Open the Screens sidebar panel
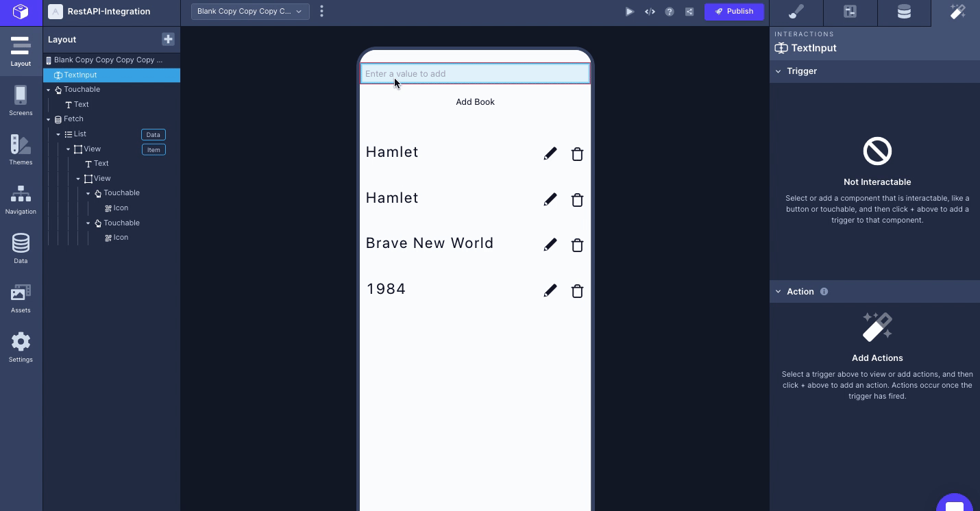Viewport: 980px width, 511px height. (21, 101)
